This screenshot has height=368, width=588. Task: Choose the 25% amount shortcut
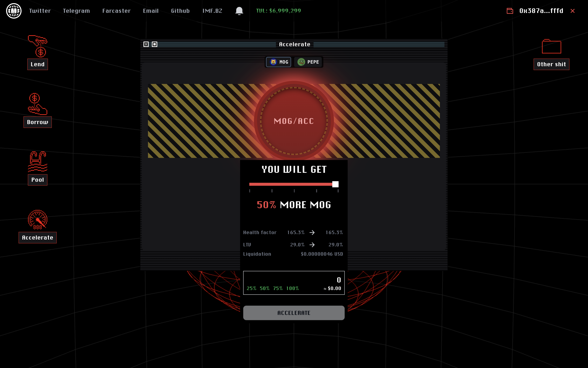251,288
